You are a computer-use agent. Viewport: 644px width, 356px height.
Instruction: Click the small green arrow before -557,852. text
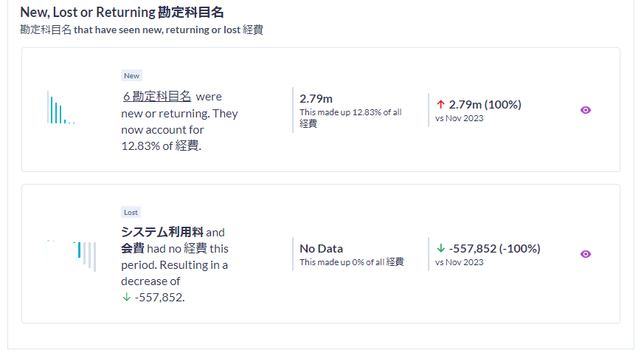126,297
